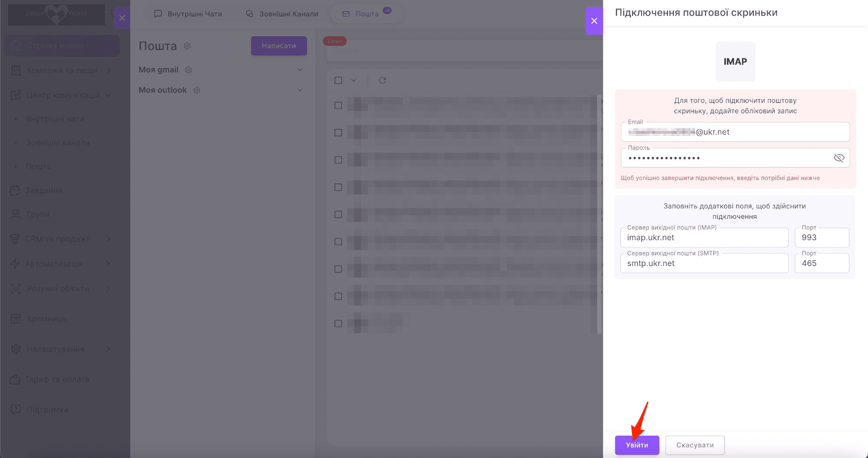Click the IMAP logo tile
868x458 pixels.
coord(735,62)
